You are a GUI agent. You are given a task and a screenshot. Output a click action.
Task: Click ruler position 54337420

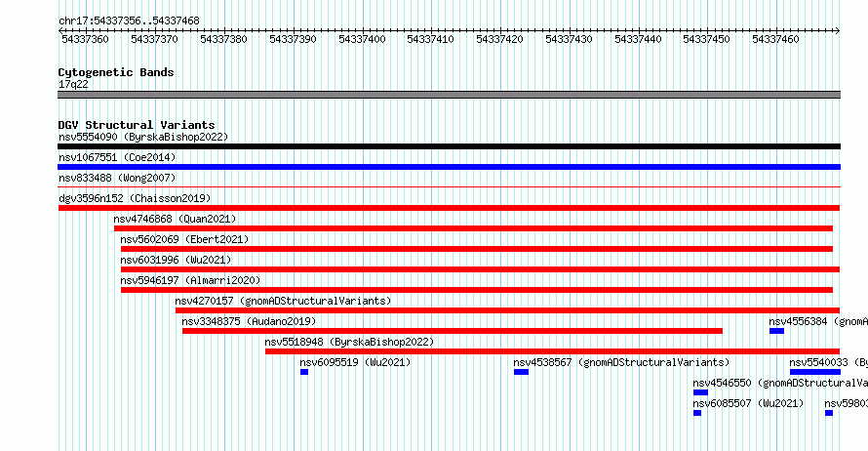pyautogui.click(x=500, y=39)
